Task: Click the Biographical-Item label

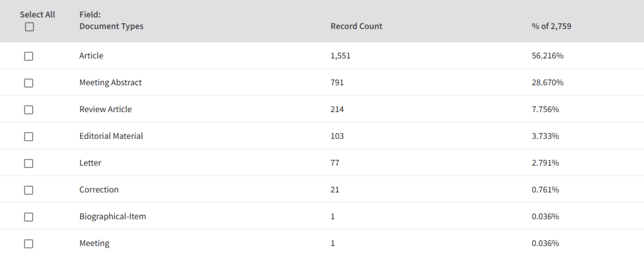Action: click(113, 216)
